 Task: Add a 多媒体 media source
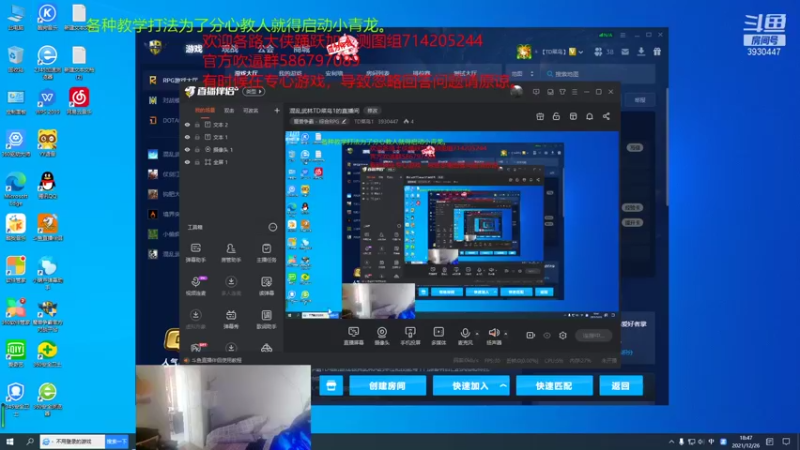(438, 336)
